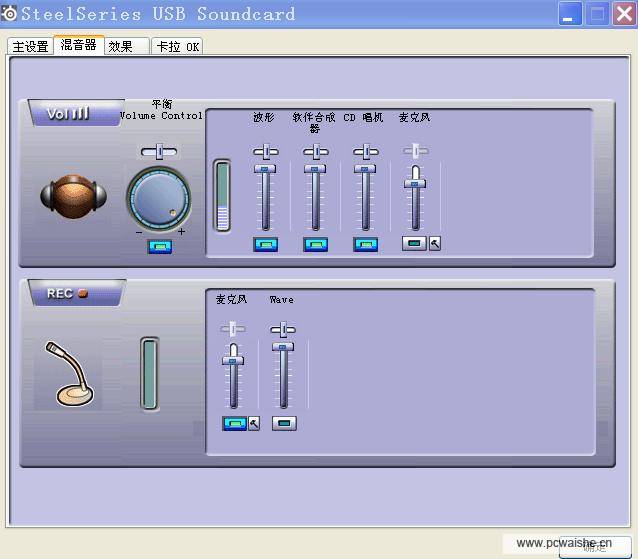Click the recording Wave balance slider
The height and width of the screenshot is (559, 638).
[283, 329]
